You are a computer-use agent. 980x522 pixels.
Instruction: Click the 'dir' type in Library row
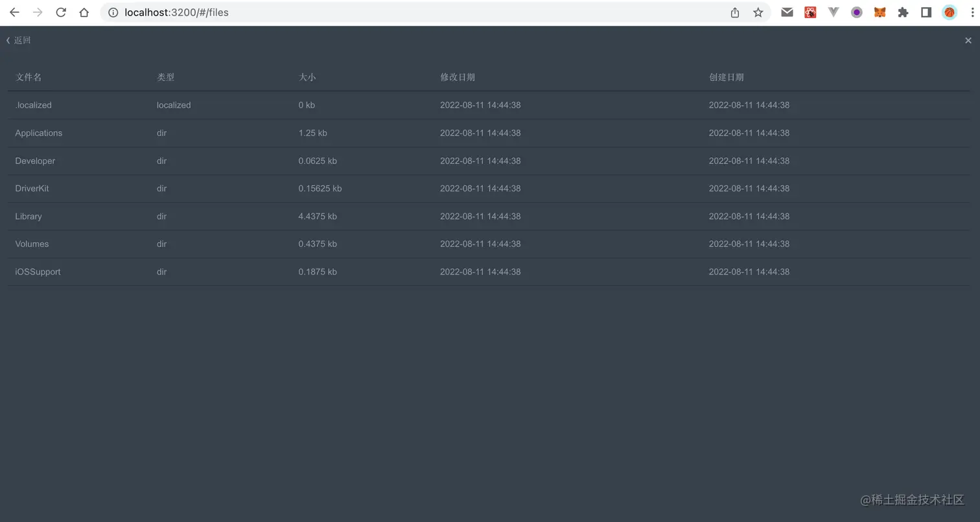pos(161,217)
